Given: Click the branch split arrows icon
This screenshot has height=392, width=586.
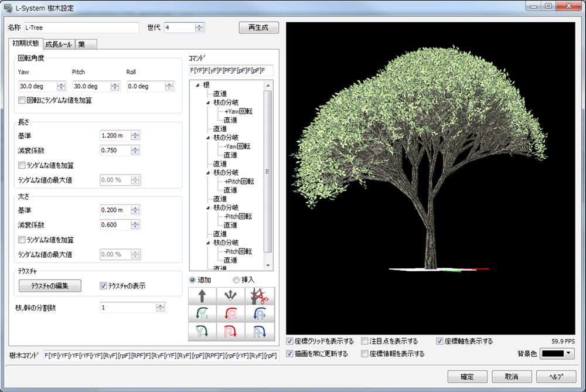Looking at the screenshot, I should point(230,295).
